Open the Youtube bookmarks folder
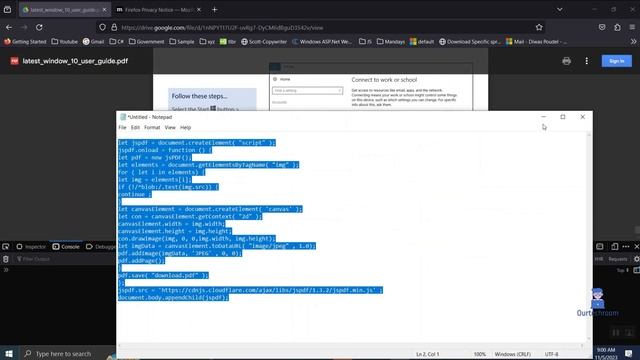This screenshot has width=640, height=360. pos(64,42)
